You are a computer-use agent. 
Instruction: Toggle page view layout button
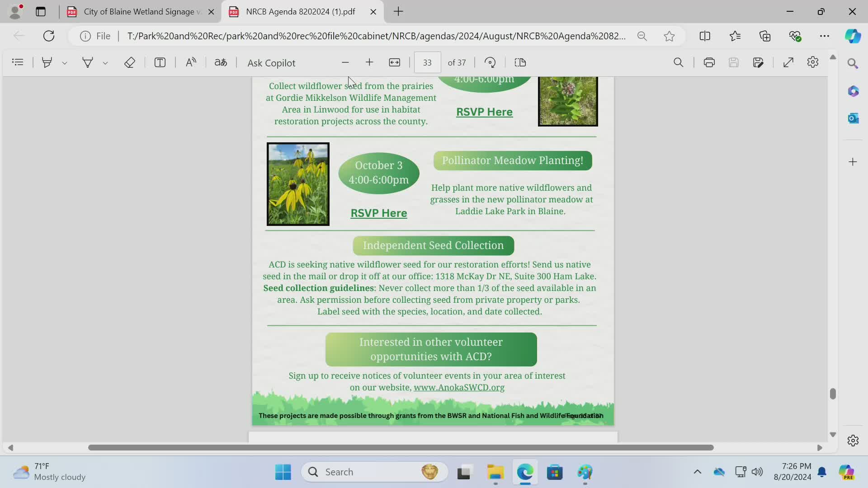520,62
